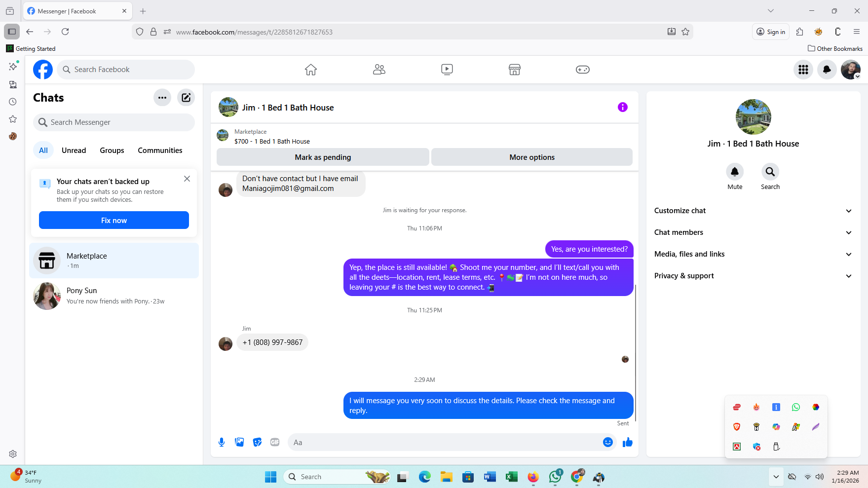
Task: Click the browser address bar URL
Action: click(254, 32)
